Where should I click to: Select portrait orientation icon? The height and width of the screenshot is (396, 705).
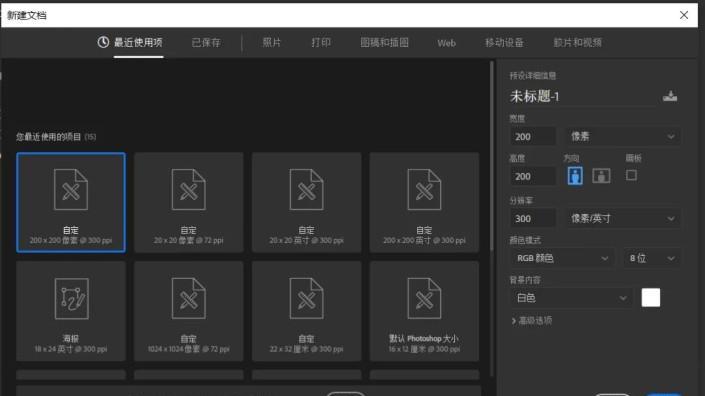[575, 176]
